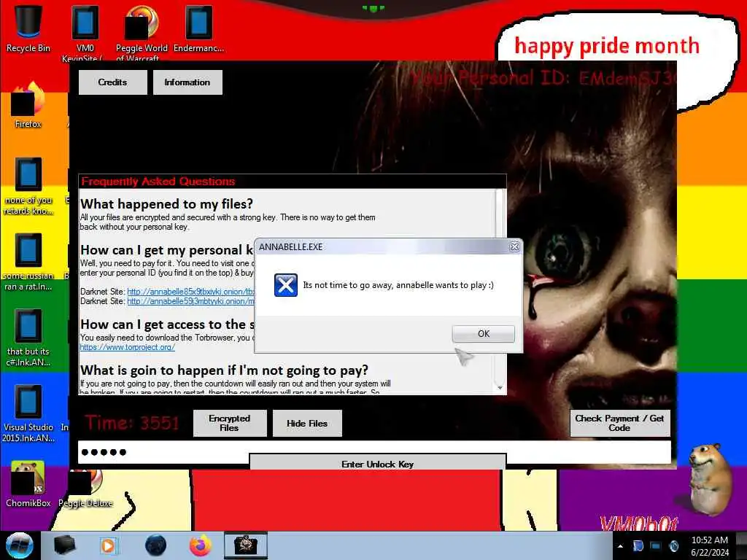Open the Information button
Viewport: 747px width, 560px height.
187,82
